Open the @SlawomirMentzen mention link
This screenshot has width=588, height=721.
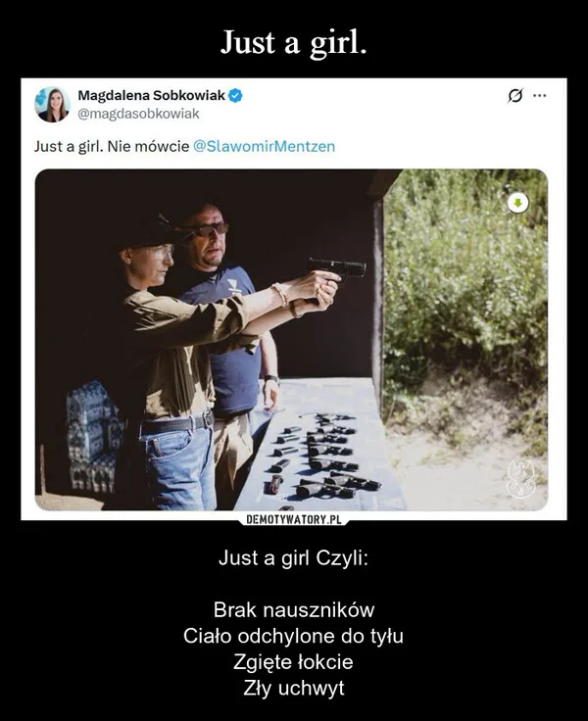click(x=264, y=146)
